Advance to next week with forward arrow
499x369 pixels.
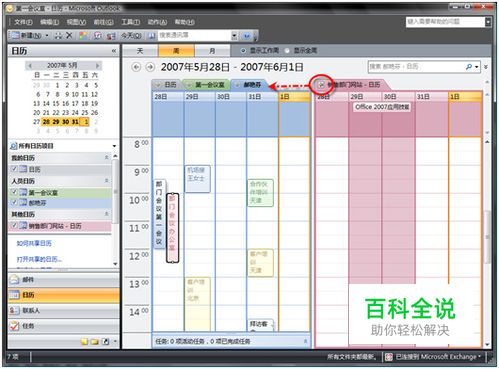pos(150,67)
